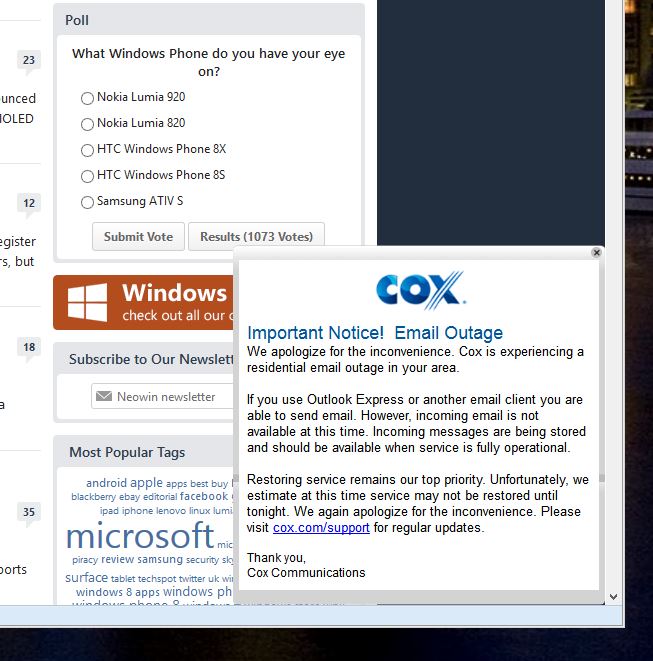View poll Results (1073 Votes)
The width and height of the screenshot is (653, 661).
(256, 235)
